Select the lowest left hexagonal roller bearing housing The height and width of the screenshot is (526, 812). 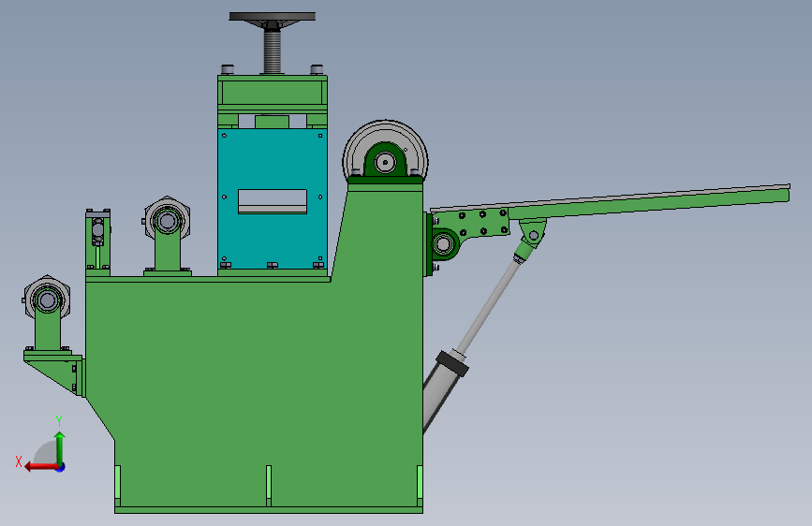click(x=47, y=300)
